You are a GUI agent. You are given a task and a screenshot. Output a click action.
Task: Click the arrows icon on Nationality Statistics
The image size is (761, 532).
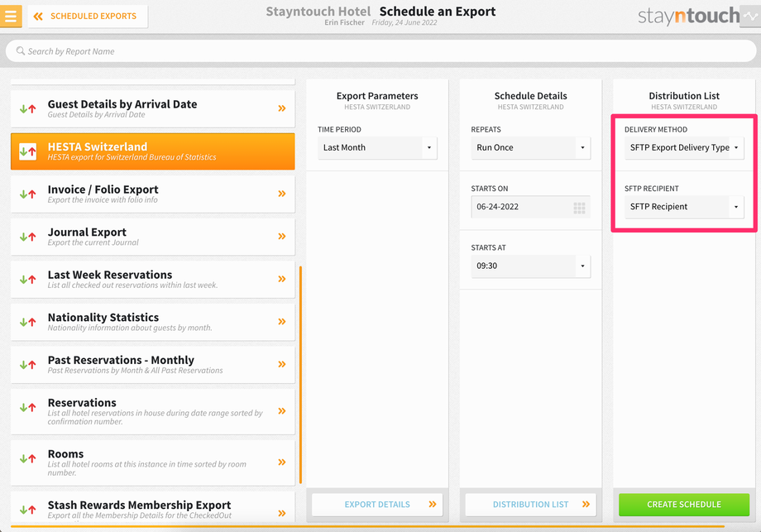coord(27,322)
